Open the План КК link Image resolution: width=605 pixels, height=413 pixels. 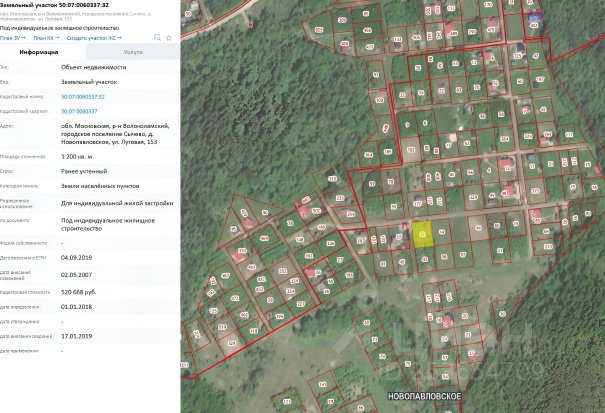(x=46, y=38)
